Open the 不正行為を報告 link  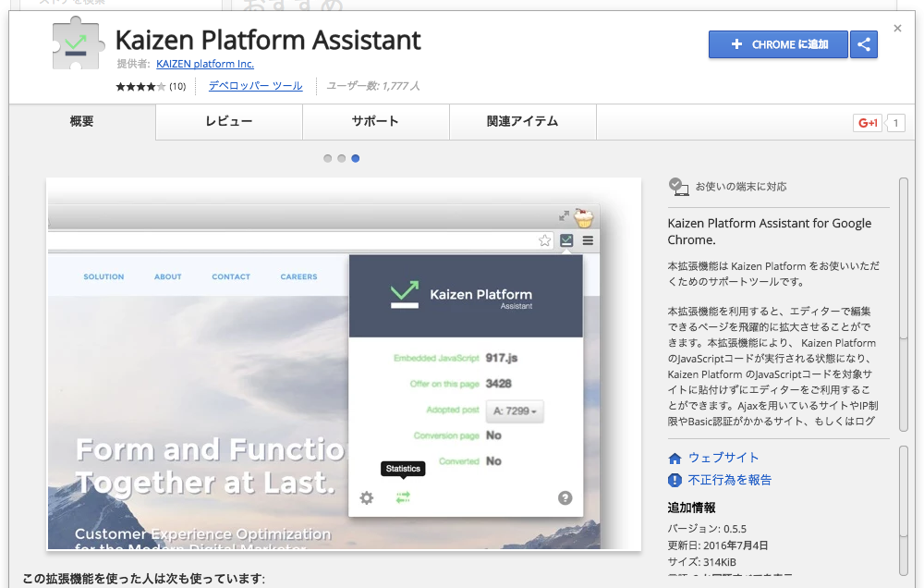(x=730, y=480)
